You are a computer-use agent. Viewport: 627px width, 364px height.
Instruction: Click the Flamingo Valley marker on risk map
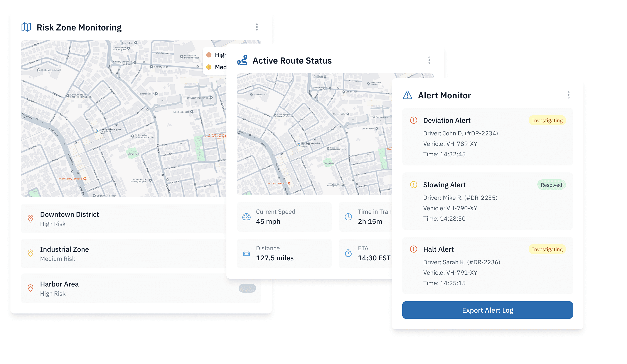pyautogui.click(x=156, y=94)
